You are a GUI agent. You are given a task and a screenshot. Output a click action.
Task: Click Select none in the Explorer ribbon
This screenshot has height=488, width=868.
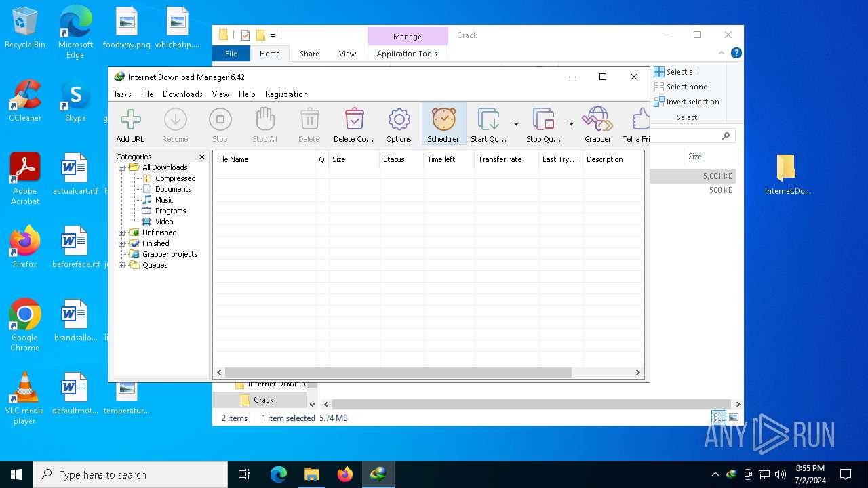pyautogui.click(x=681, y=87)
